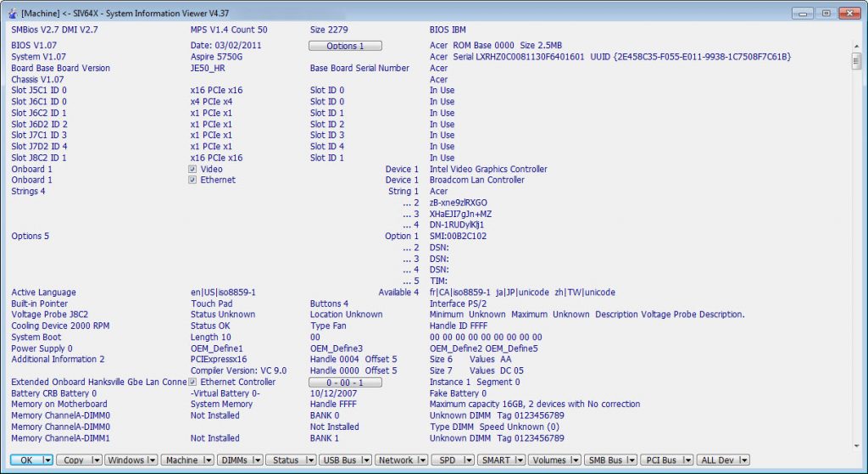Click the SMART button
Viewport: 868px width, 474px height.
coord(495,460)
